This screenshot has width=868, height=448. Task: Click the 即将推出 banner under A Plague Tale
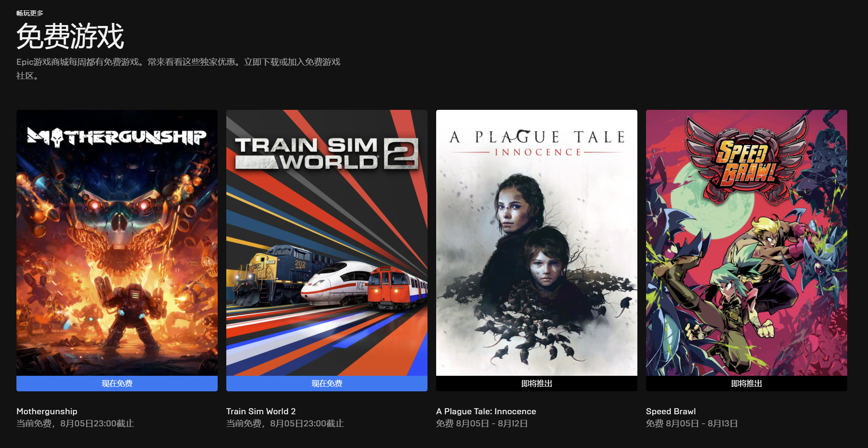[x=537, y=384]
